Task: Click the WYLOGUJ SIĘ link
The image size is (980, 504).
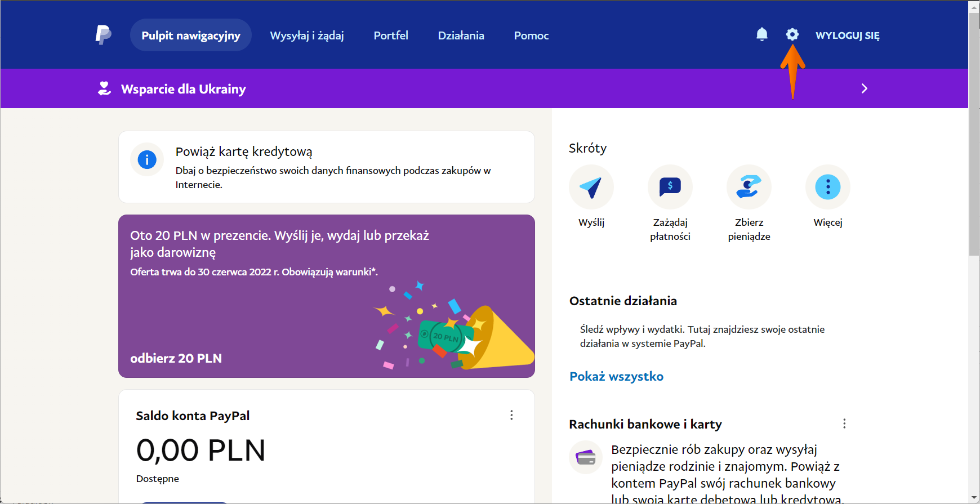Action: click(848, 35)
